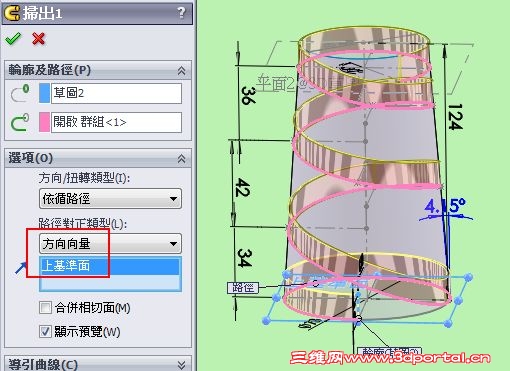Uncheck the 顯示預覽(W) checkbox
Screen dimensions: 510x371
coord(45,332)
